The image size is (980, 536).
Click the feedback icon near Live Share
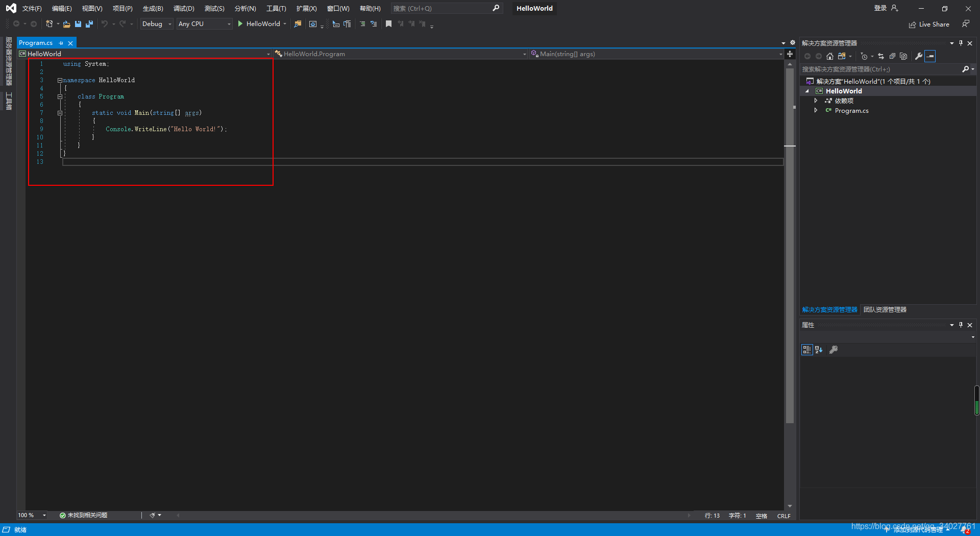pos(966,24)
